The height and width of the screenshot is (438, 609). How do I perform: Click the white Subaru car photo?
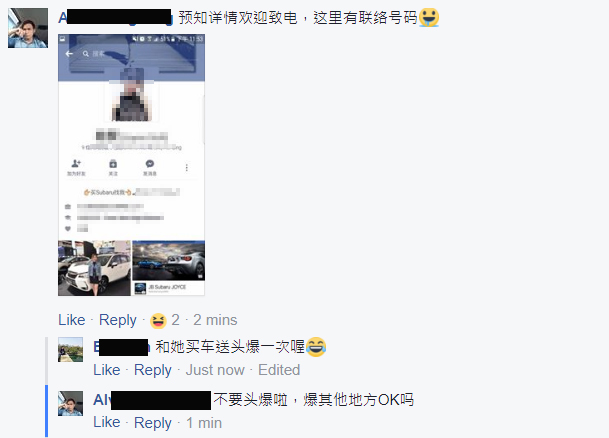94,268
